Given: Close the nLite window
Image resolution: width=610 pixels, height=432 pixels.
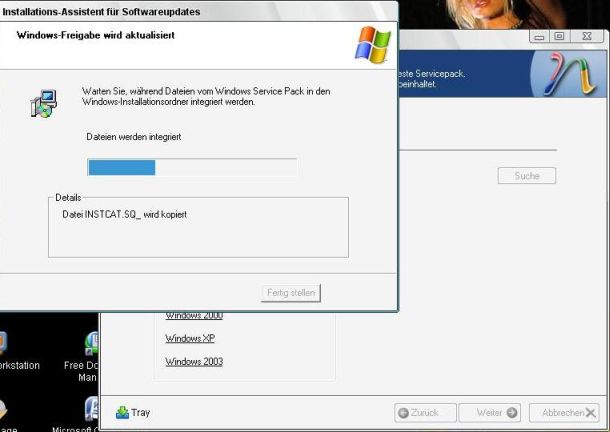Looking at the screenshot, I should (x=587, y=37).
